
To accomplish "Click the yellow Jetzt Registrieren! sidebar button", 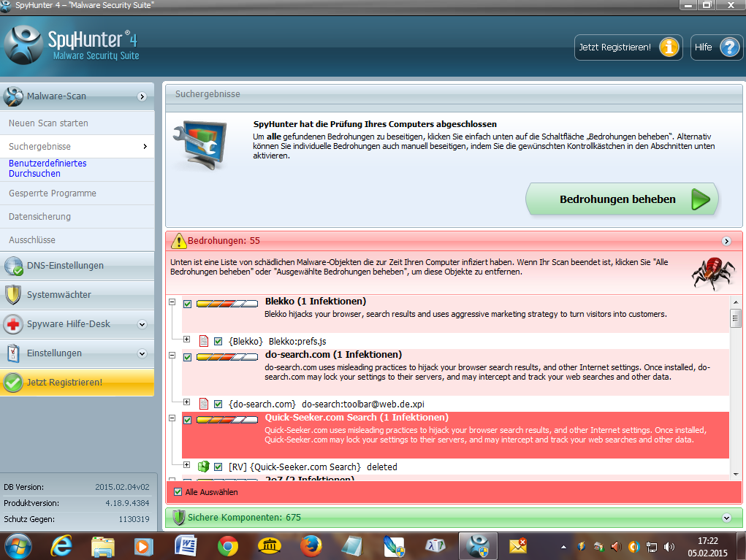I will [x=77, y=382].
